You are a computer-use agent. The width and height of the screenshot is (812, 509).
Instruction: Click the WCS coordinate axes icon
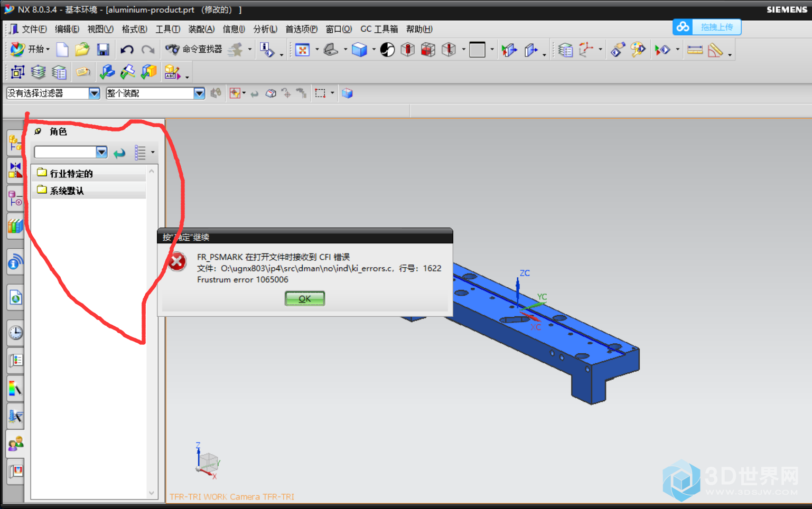click(586, 50)
